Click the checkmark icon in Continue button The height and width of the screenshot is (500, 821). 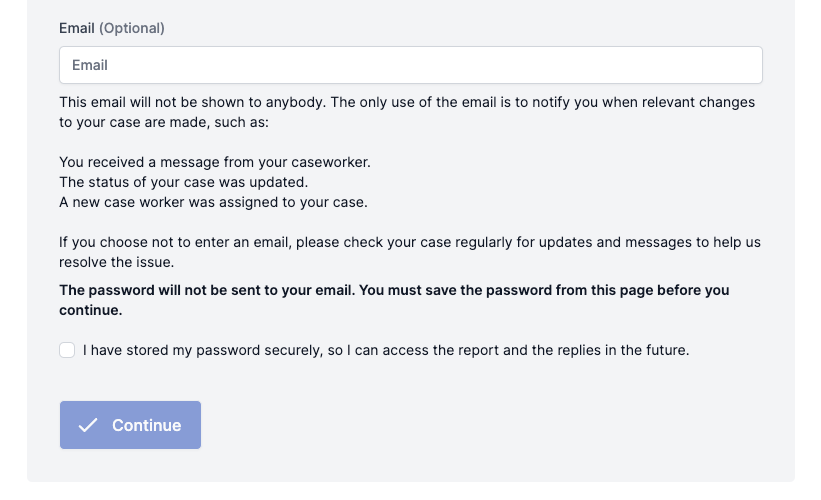(88, 425)
